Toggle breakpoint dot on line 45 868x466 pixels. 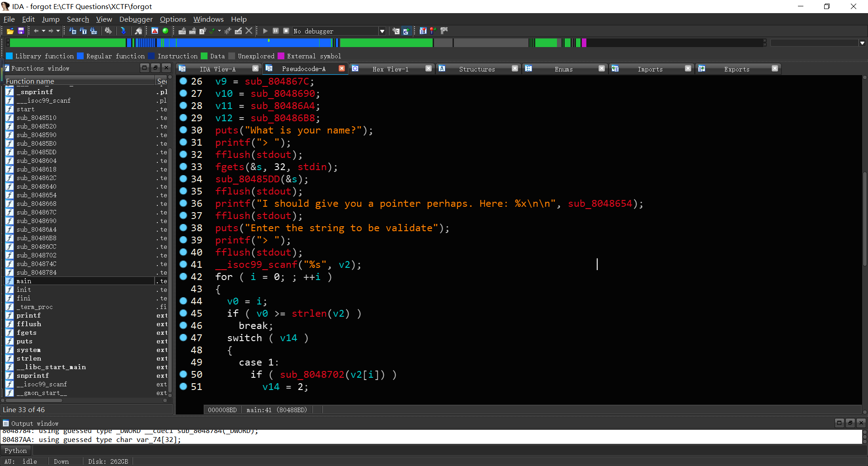pyautogui.click(x=183, y=313)
